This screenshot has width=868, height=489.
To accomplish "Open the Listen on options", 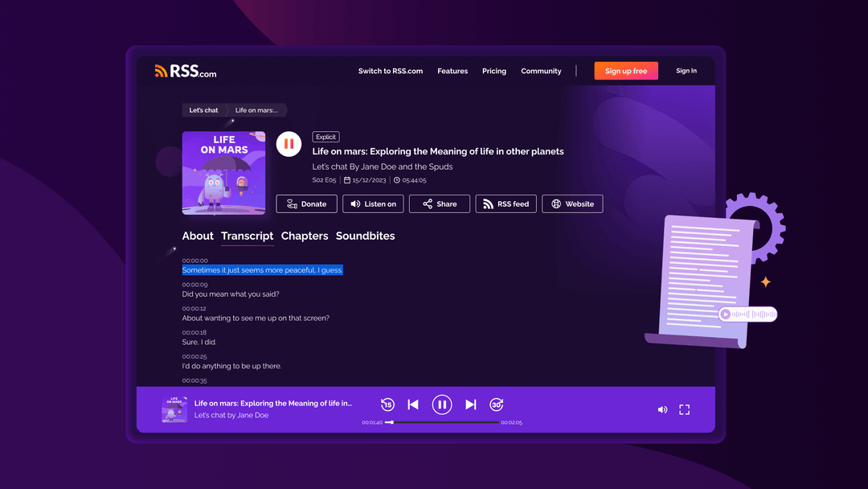I will [x=373, y=204].
